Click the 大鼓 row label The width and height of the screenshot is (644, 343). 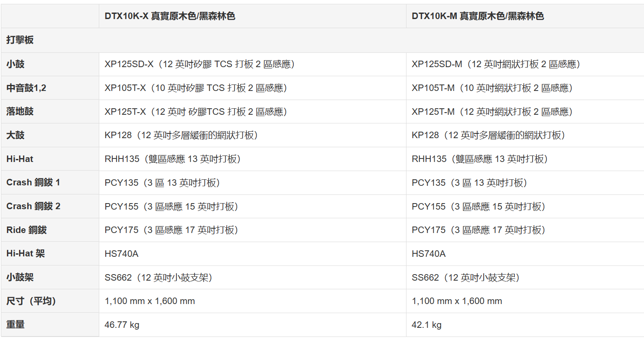(x=16, y=135)
